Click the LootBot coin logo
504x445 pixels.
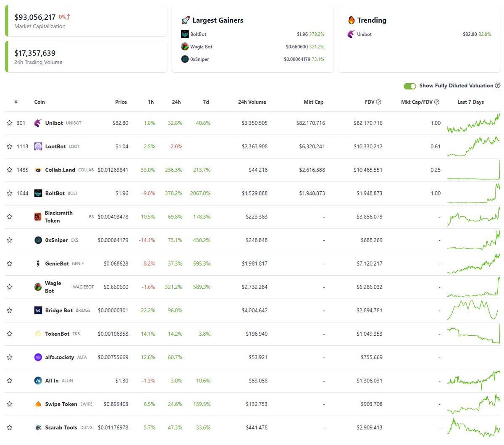[38, 146]
